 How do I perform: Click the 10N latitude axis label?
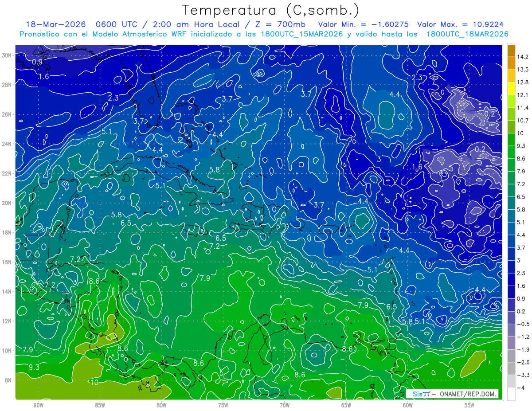tap(8, 350)
